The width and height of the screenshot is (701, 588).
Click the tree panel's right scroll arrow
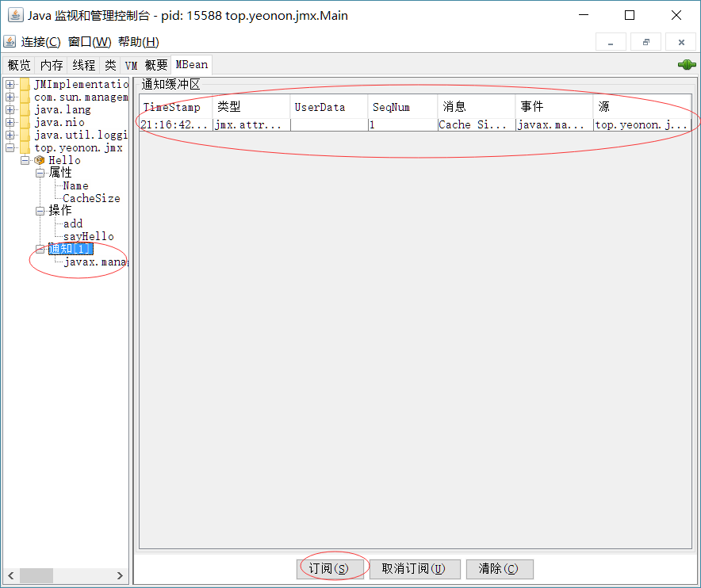click(x=120, y=575)
